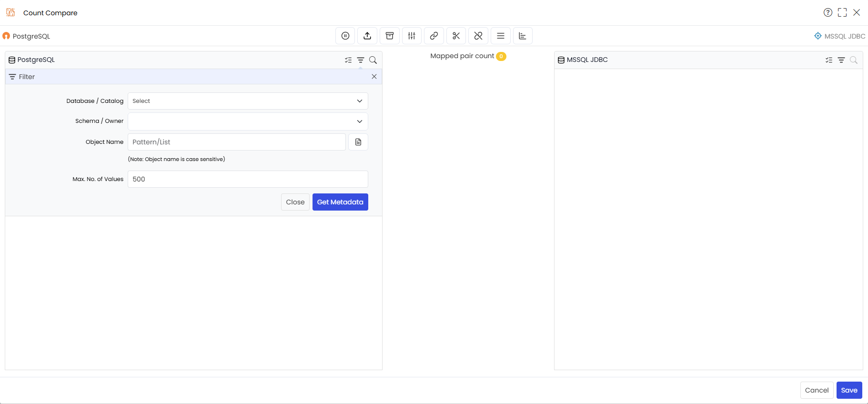This screenshot has height=404, width=868.
Task: Open the sliders settings toolbar icon
Action: pos(412,36)
